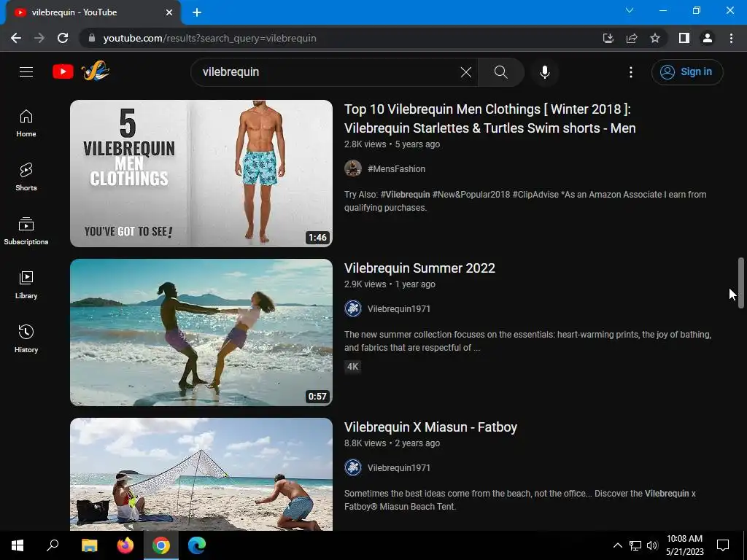
Task: Open the YouTube hamburger guide menu
Action: [x=26, y=72]
